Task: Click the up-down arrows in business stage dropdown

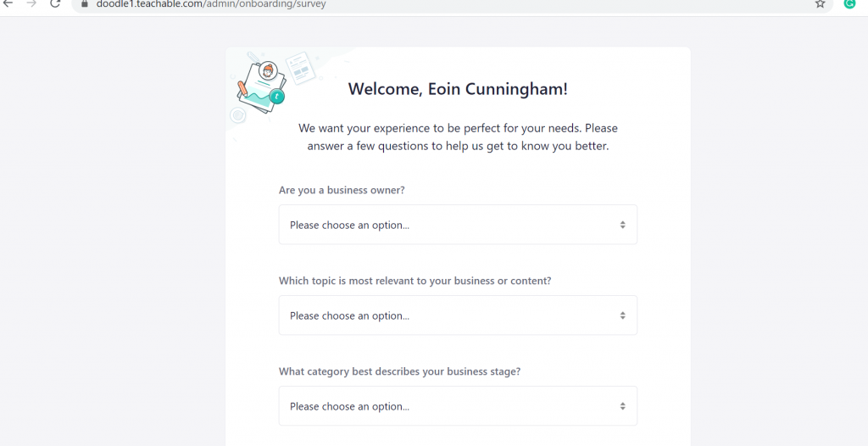Action: (622, 406)
